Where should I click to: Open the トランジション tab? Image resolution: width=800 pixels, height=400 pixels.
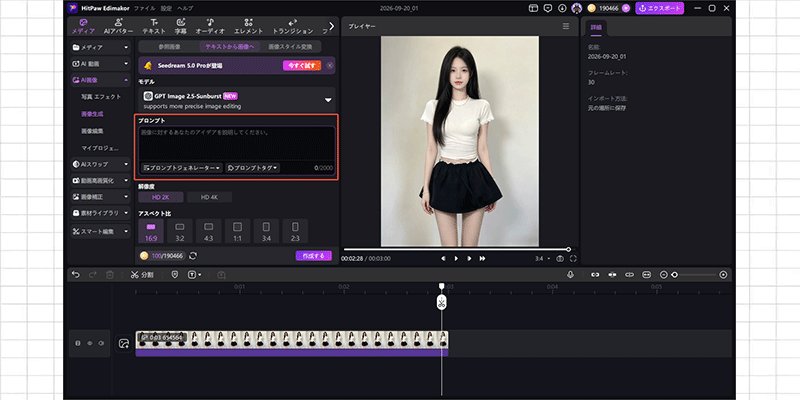click(x=293, y=27)
